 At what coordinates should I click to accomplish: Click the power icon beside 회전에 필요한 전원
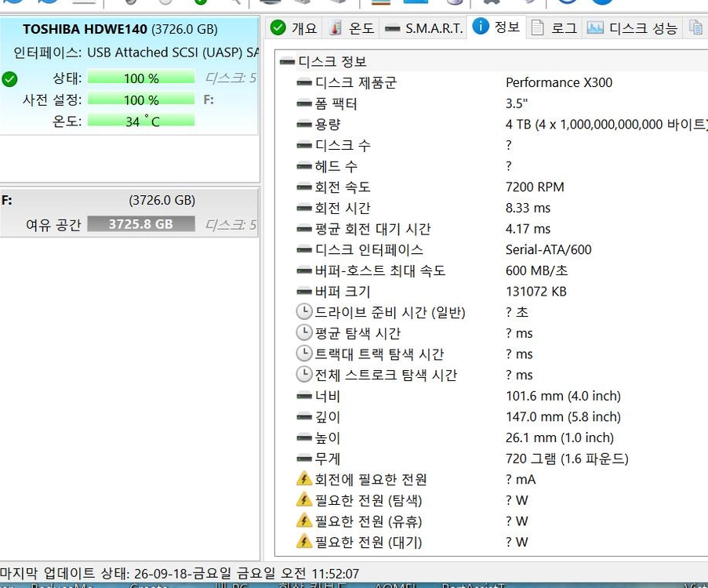click(x=304, y=479)
